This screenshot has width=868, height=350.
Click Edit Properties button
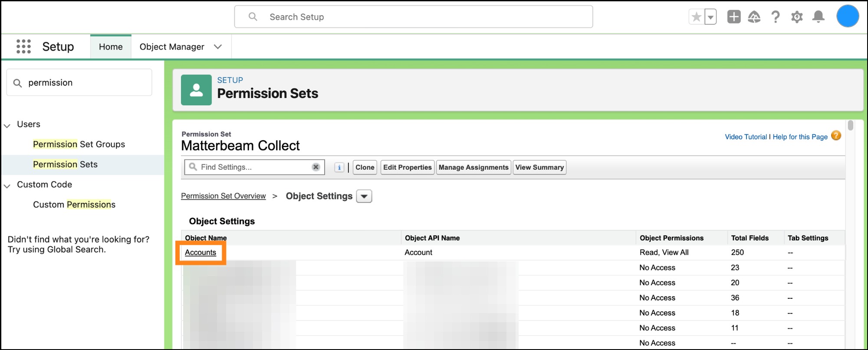pos(408,167)
